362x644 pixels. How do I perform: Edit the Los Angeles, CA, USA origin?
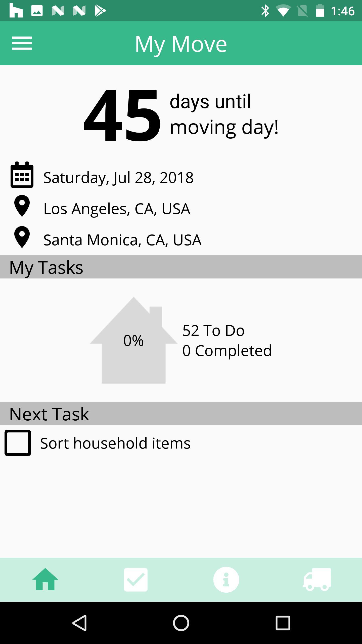(117, 209)
